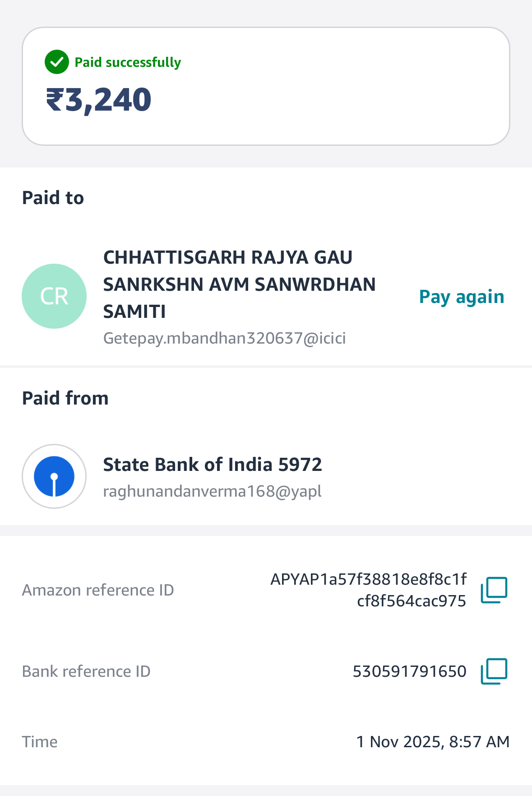The width and height of the screenshot is (532, 796).
Task: Tap the Bank reference number 530591791650
Action: click(x=409, y=671)
